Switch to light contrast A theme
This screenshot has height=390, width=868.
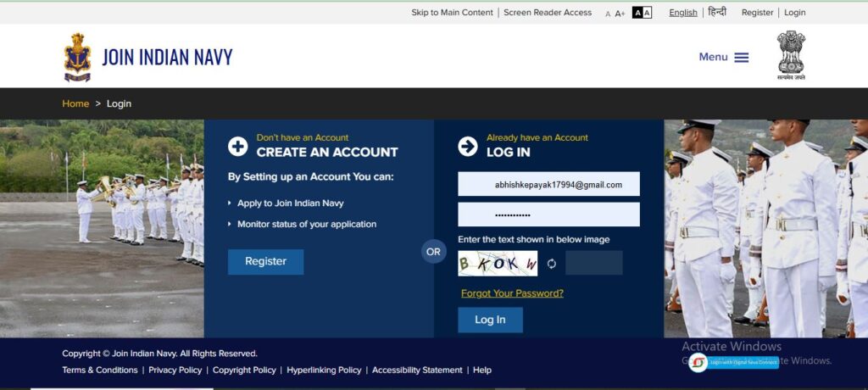647,13
